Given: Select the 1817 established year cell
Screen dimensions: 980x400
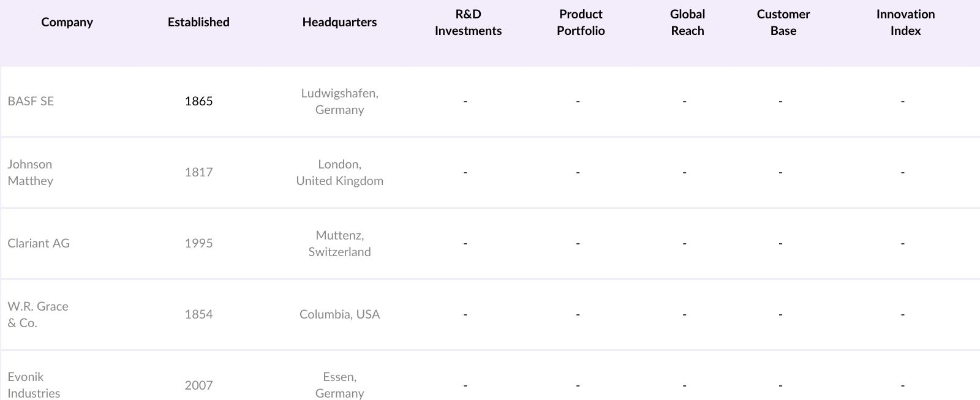Looking at the screenshot, I should click(x=198, y=172).
